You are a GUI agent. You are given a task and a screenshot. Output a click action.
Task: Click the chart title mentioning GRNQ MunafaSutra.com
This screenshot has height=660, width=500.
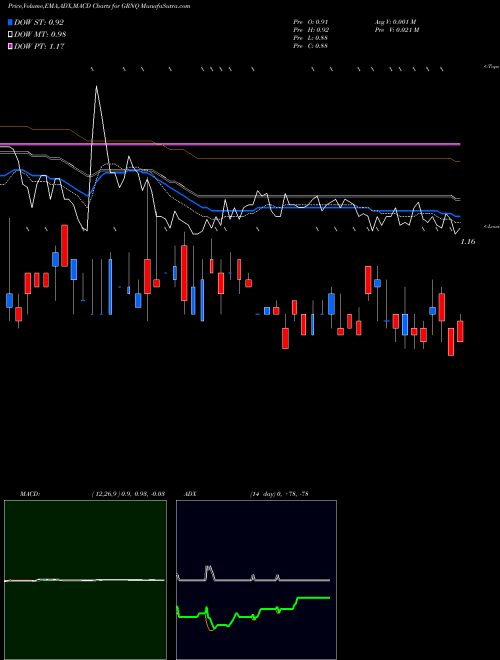[99, 6]
